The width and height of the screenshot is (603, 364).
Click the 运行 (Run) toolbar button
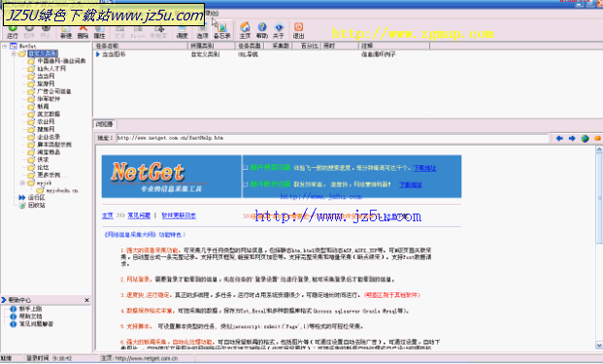point(13,31)
